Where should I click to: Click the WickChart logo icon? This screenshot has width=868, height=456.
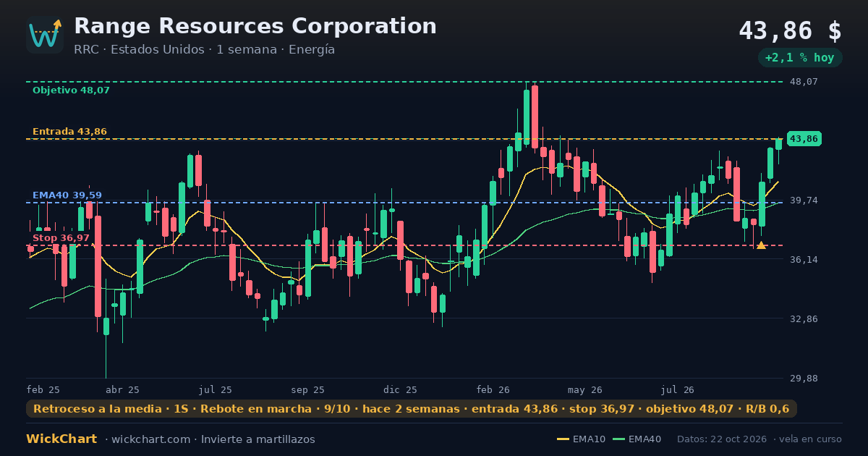tap(45, 35)
